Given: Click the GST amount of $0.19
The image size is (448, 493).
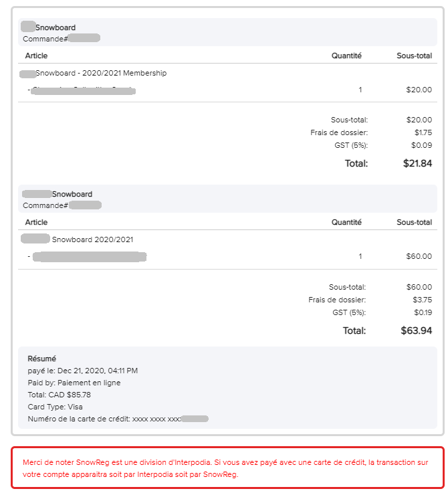Looking at the screenshot, I should click(x=423, y=312).
